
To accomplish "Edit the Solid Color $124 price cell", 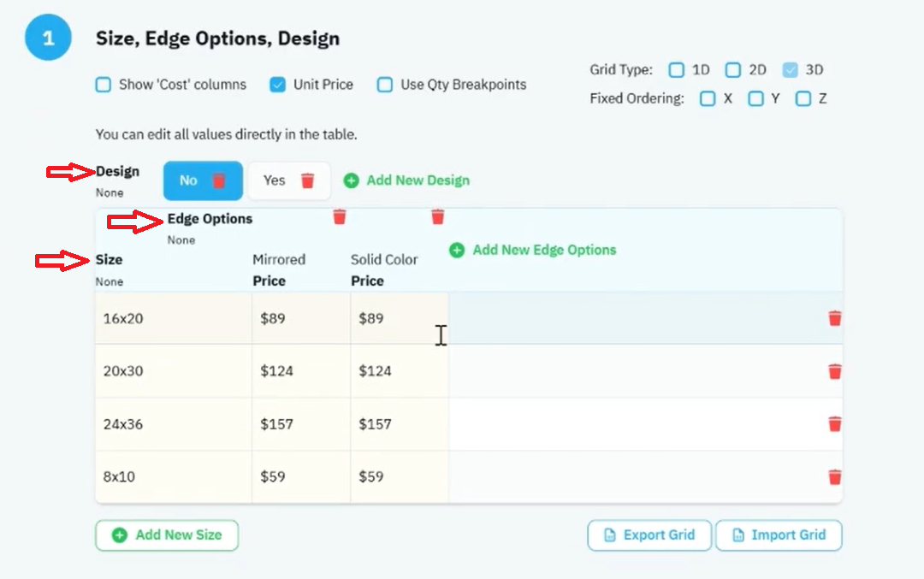I will (400, 371).
